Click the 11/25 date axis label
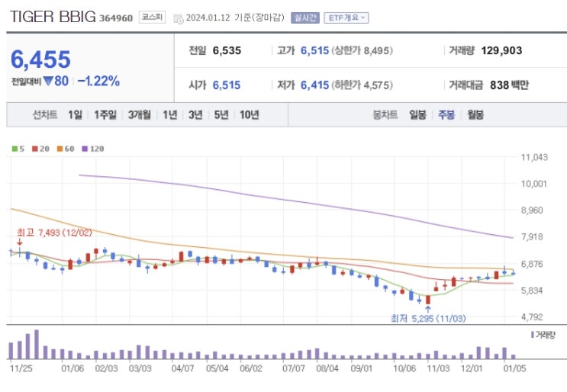The image size is (567, 392). point(21,368)
